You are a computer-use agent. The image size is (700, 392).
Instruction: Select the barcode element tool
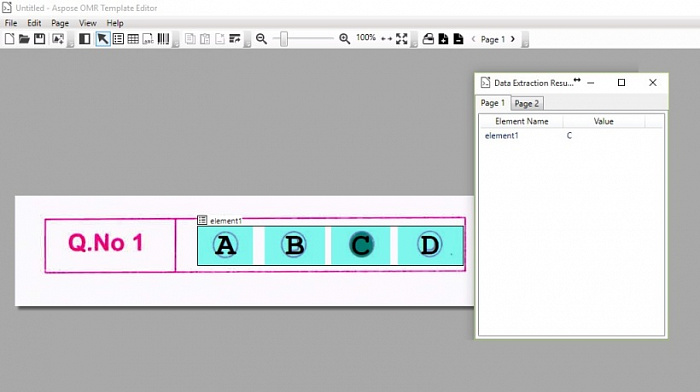[163, 39]
